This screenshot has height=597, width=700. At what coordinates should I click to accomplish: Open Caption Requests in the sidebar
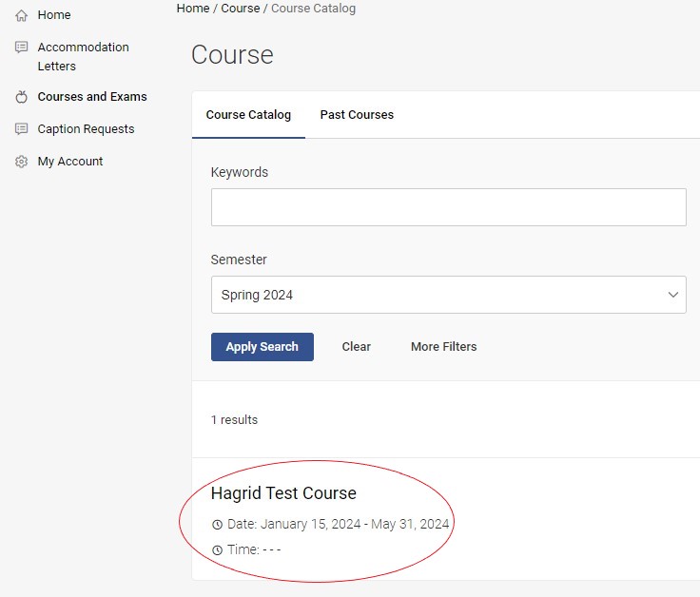(x=86, y=129)
